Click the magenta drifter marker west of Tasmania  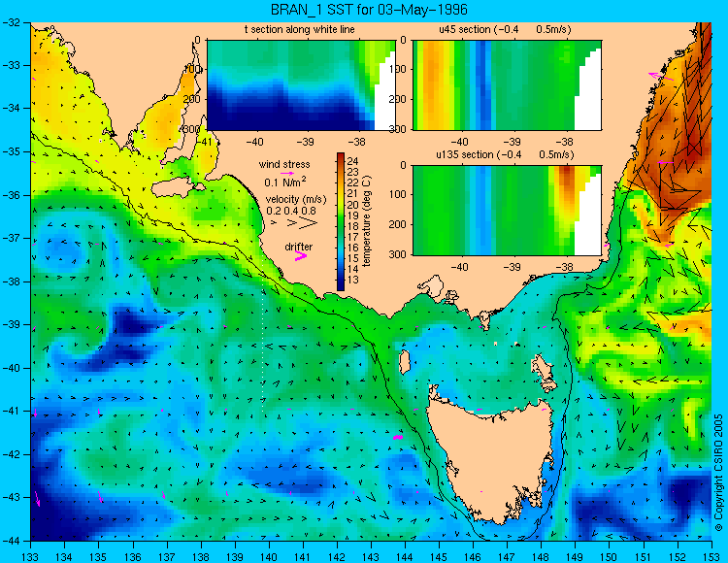click(398, 437)
